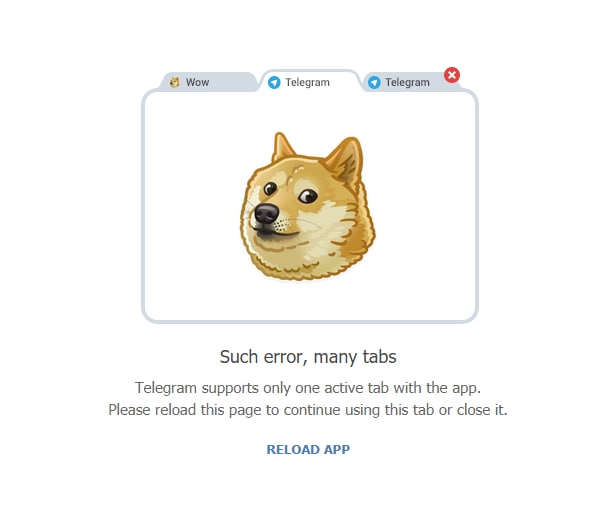Image resolution: width=598 pixels, height=530 pixels.
Task: Click the doge head illustration
Action: coord(307,206)
